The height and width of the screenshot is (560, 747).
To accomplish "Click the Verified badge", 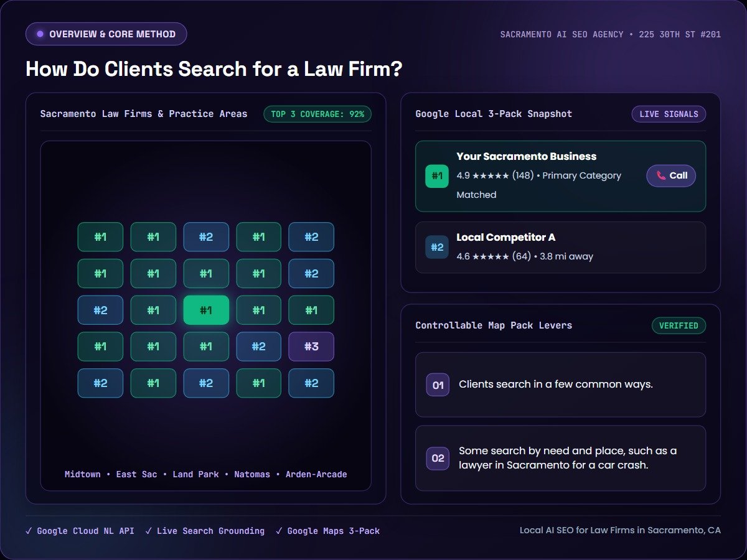I will (x=679, y=325).
